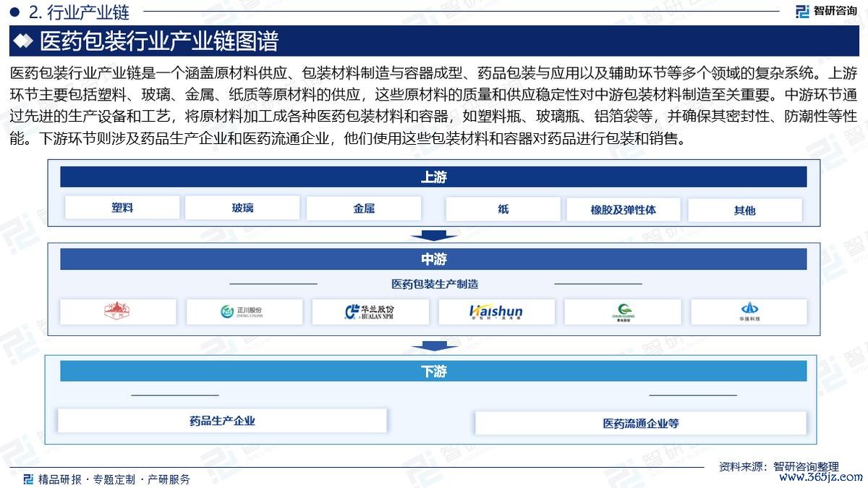Click the white diamond icon beside the title
Screen dimensions: 868x488
tap(24, 41)
